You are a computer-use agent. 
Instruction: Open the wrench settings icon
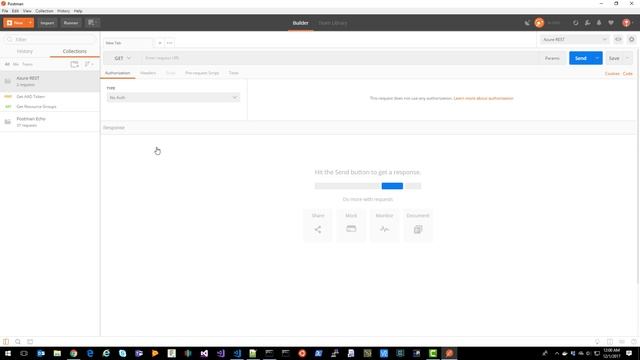pyautogui.click(x=587, y=23)
